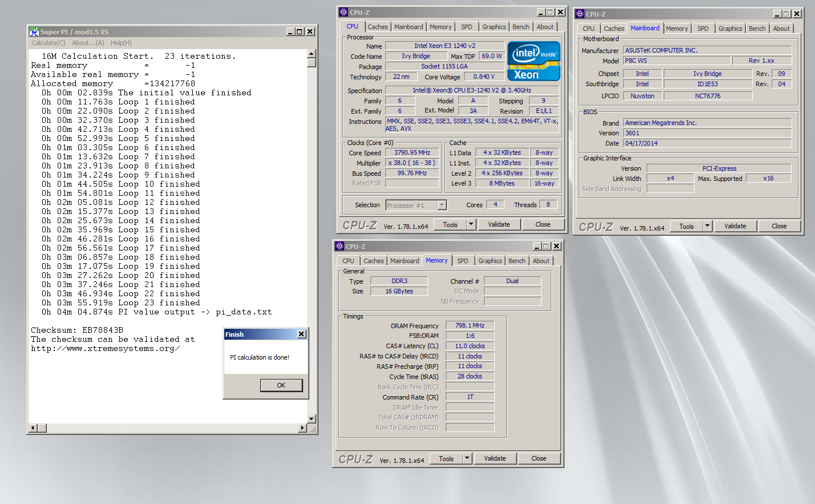Switch to Graphics tab in CPU window
Viewport: 815px width, 504px height.
coord(494,27)
